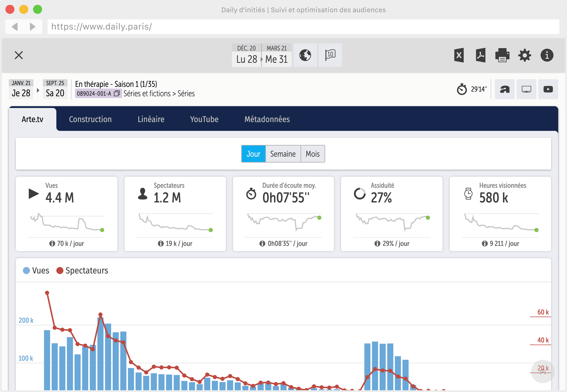Show info for 9 211 / jour
The width and height of the screenshot is (567, 392).
(485, 243)
